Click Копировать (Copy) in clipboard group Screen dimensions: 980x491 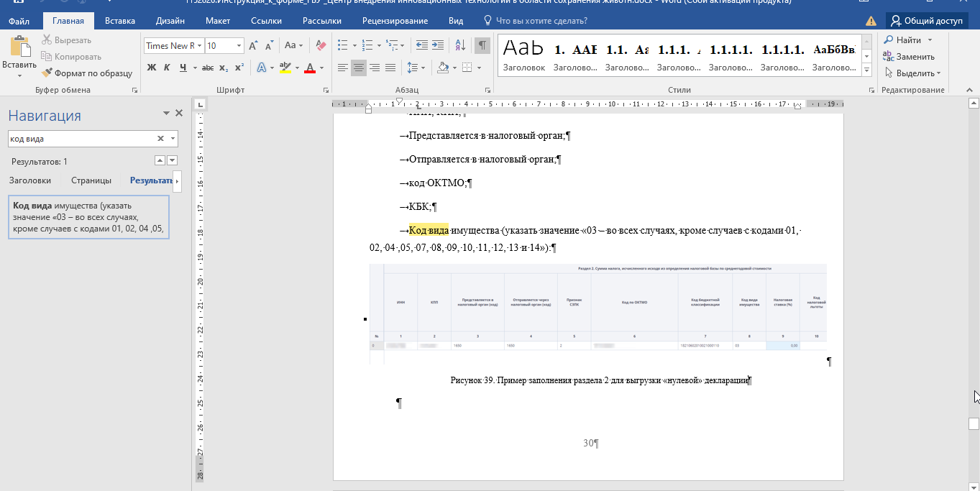[x=71, y=56]
